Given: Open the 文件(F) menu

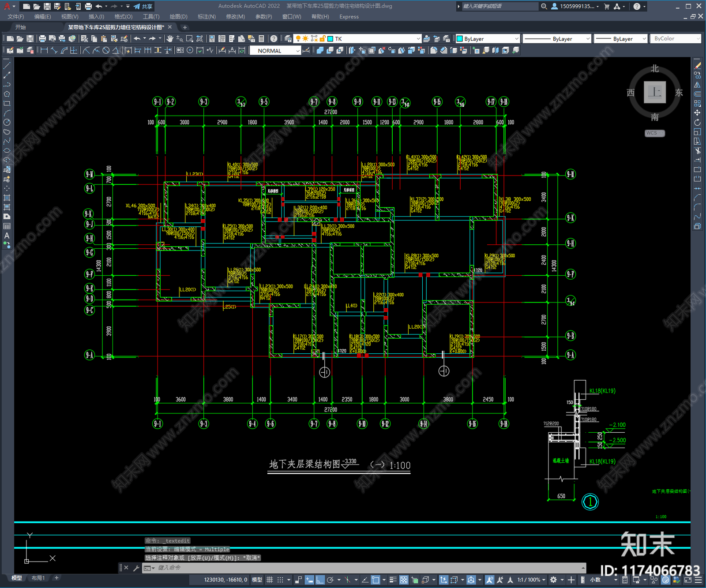Looking at the screenshot, I should 16,17.
